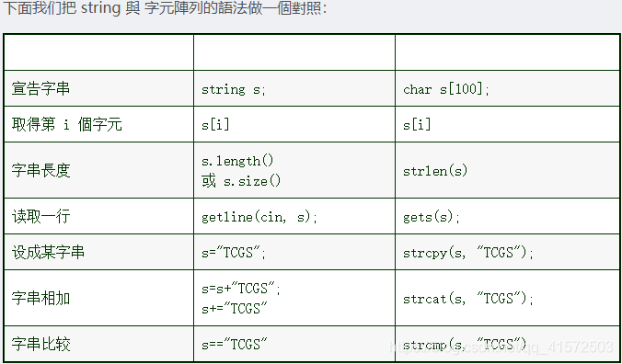The image size is (622, 364).
Task: Select the 'strcat(s, "TCGS");' cell
Action: pyautogui.click(x=508, y=298)
